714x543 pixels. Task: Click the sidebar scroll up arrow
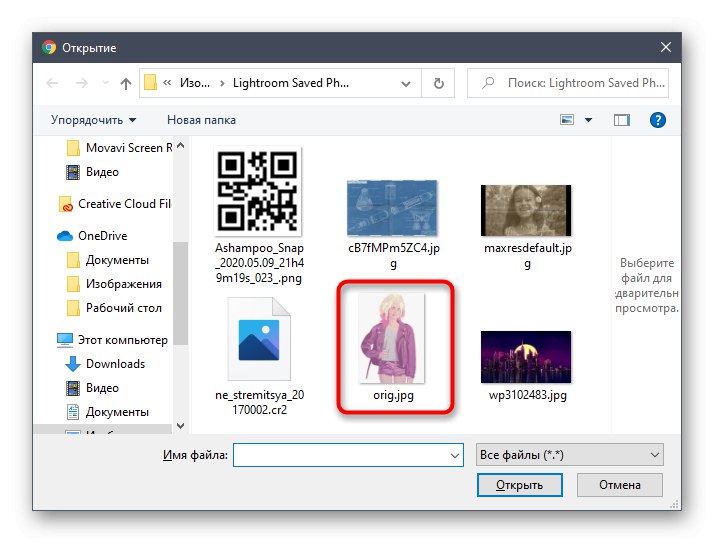click(x=180, y=145)
